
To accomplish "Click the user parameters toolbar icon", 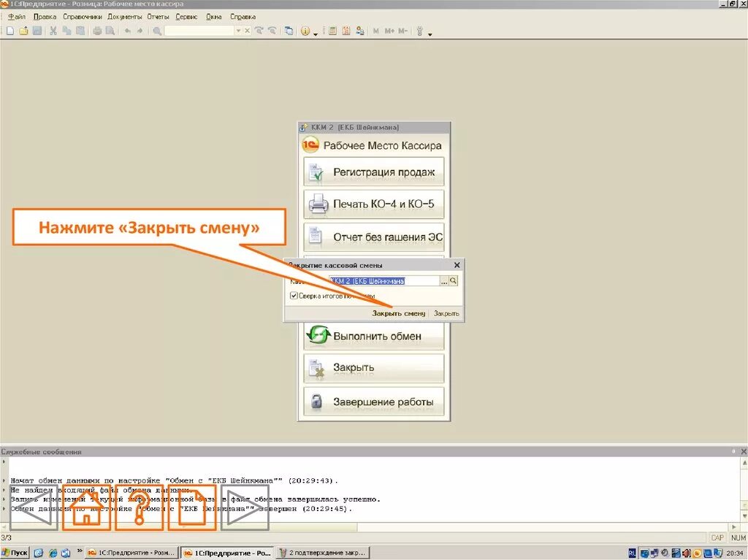I will (x=360, y=31).
